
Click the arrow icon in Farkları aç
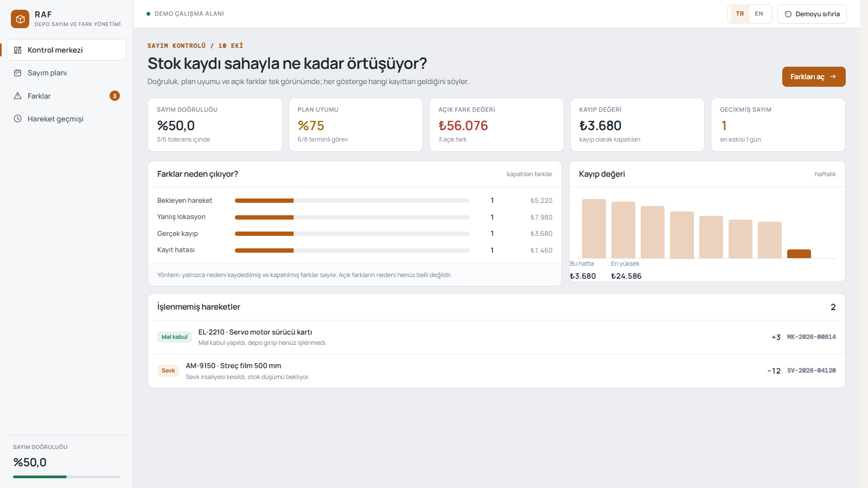click(x=833, y=76)
